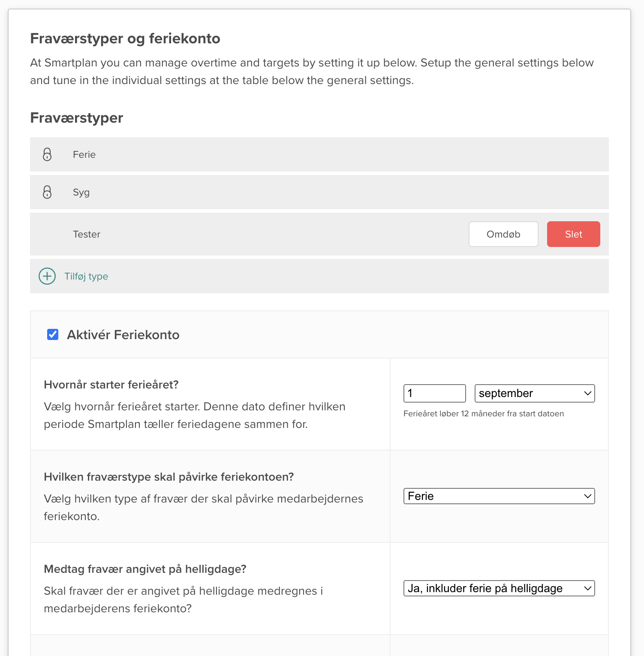Uncheck the Aktivér Feriekonto checkbox
The height and width of the screenshot is (656, 644).
(53, 334)
